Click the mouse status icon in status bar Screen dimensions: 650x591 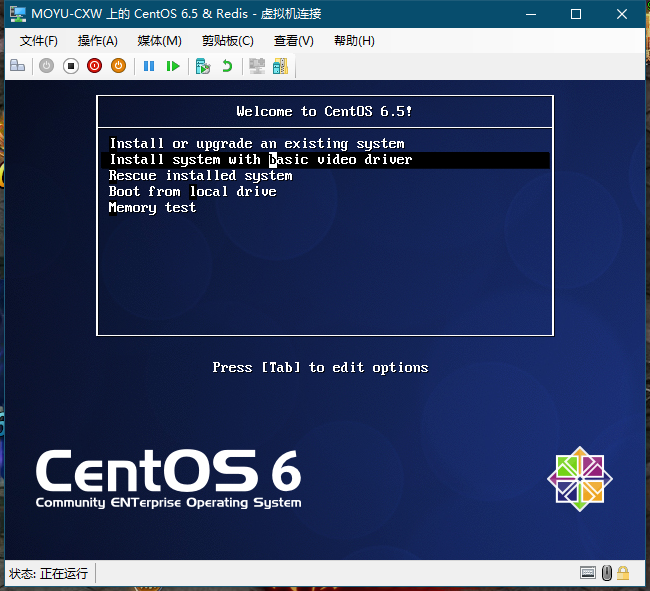point(607,573)
